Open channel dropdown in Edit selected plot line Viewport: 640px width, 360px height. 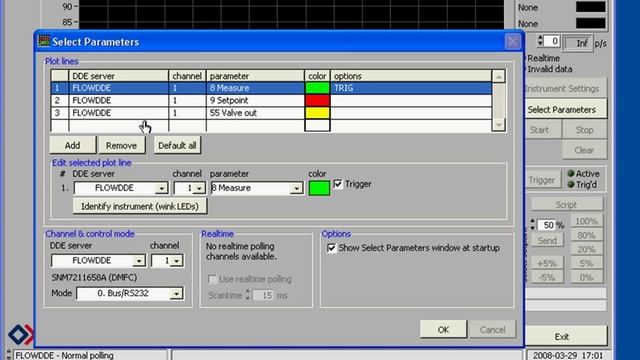pyautogui.click(x=199, y=188)
